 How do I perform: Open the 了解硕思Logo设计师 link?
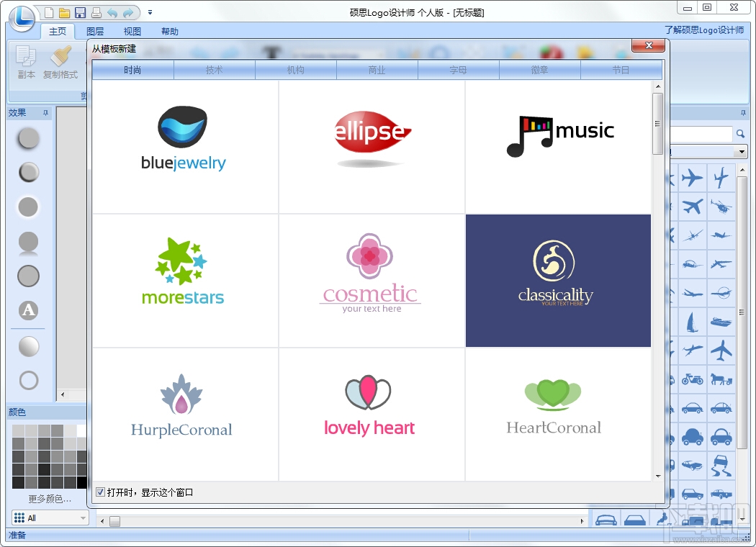(x=704, y=30)
